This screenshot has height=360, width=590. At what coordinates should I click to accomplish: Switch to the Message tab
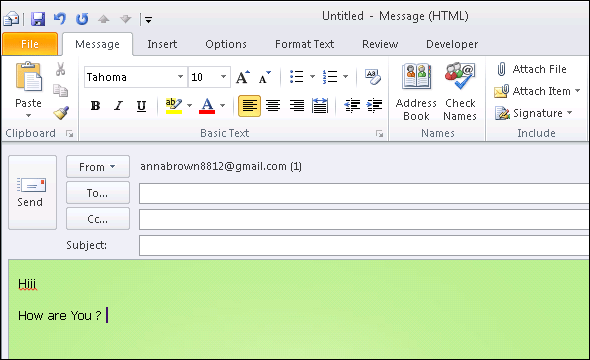[97, 44]
